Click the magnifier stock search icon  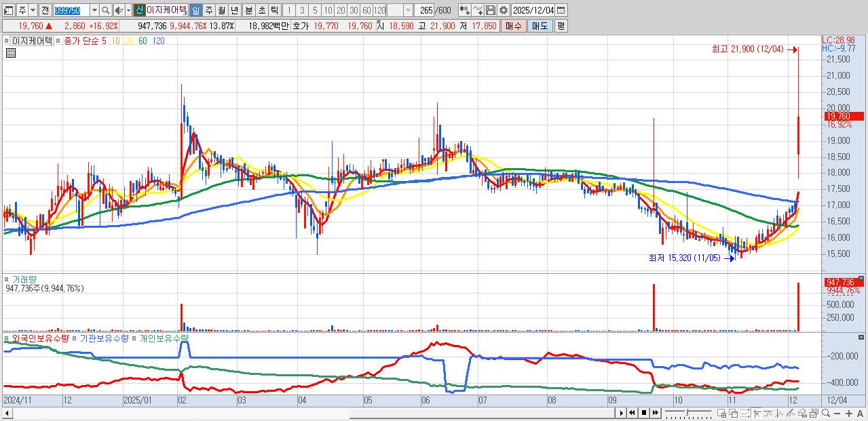click(x=106, y=10)
